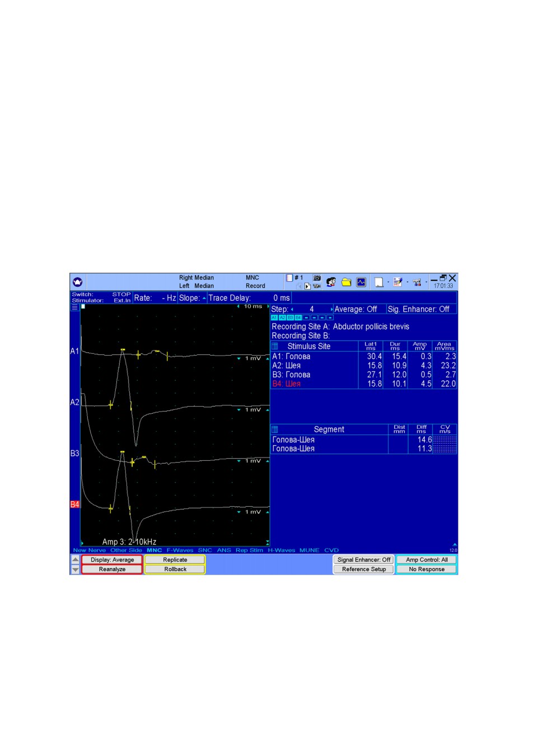Select trace label A1
534x756 pixels.
click(74, 351)
